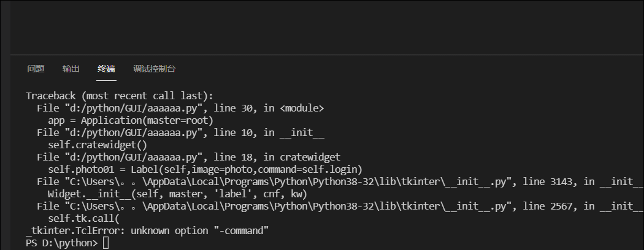Open the 输出 (Output) tab
The height and width of the screenshot is (250, 644).
pyautogui.click(x=71, y=69)
